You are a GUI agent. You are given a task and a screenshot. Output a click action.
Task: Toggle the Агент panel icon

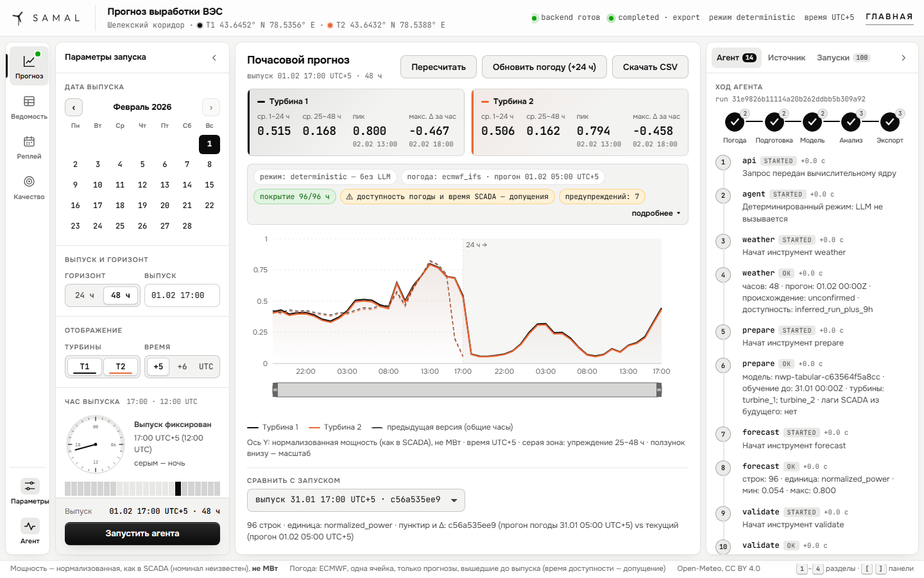30,531
